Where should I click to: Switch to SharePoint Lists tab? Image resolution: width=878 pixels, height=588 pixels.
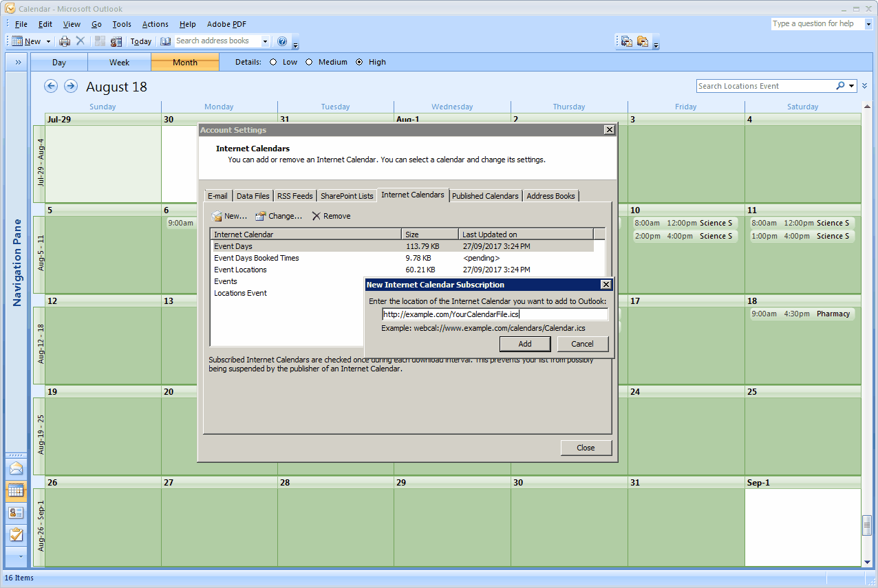coord(347,196)
